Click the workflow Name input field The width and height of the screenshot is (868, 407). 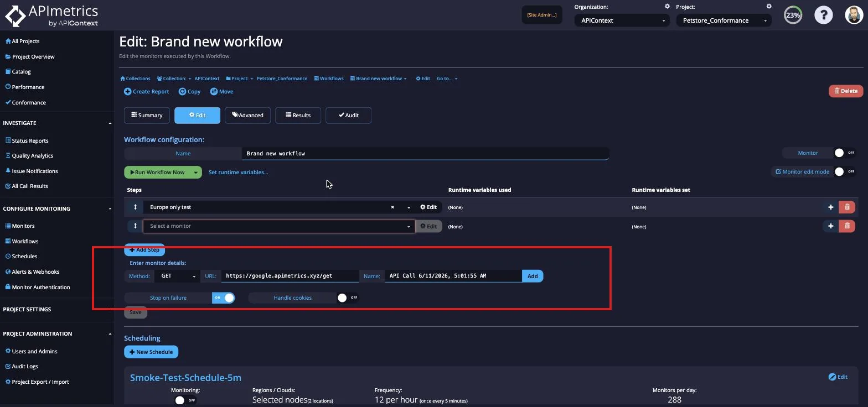pyautogui.click(x=425, y=153)
